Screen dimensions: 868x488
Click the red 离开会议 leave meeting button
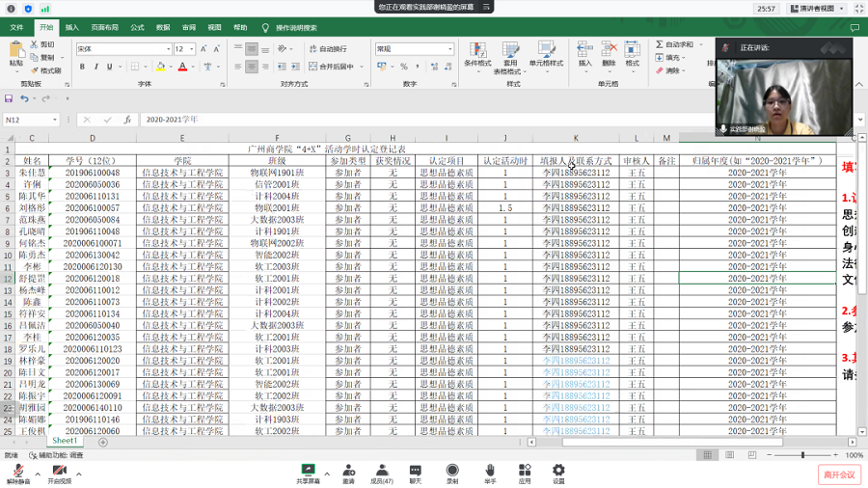pyautogui.click(x=838, y=474)
